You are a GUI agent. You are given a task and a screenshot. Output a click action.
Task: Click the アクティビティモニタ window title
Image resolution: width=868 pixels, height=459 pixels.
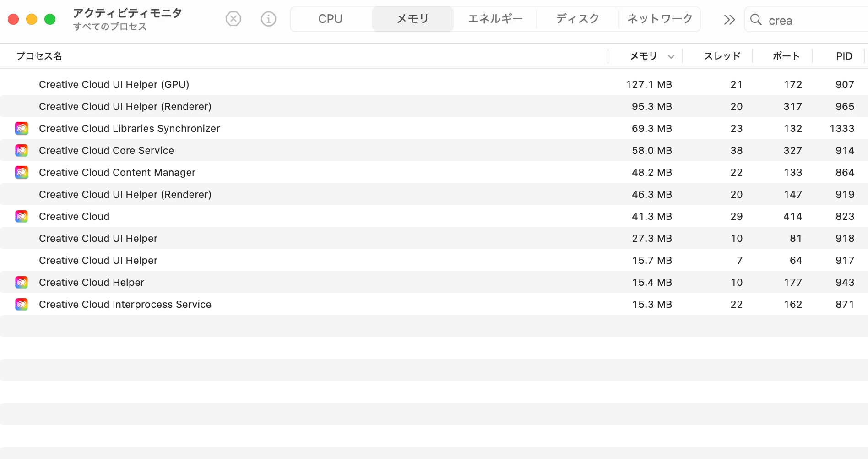pos(127,13)
